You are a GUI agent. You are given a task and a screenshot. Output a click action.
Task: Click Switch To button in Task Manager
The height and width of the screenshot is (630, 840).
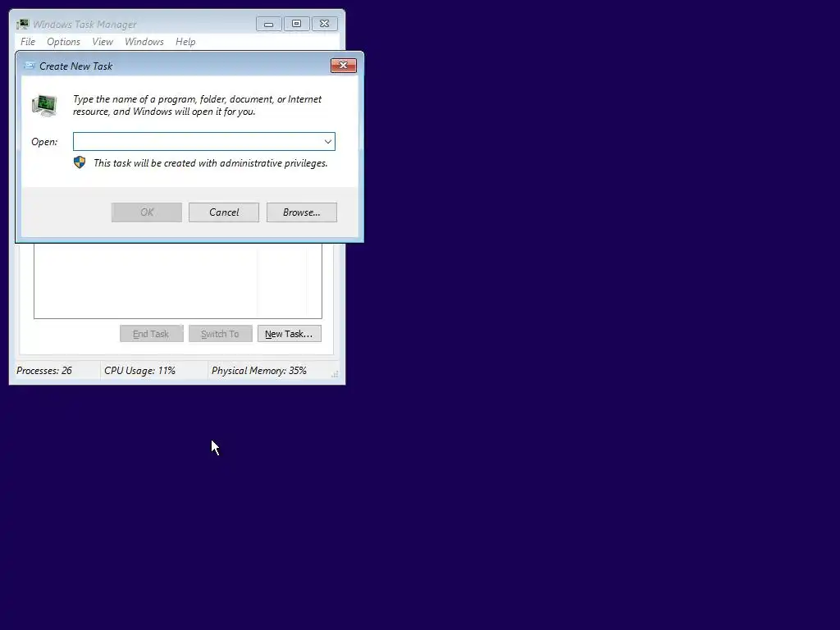tap(220, 334)
